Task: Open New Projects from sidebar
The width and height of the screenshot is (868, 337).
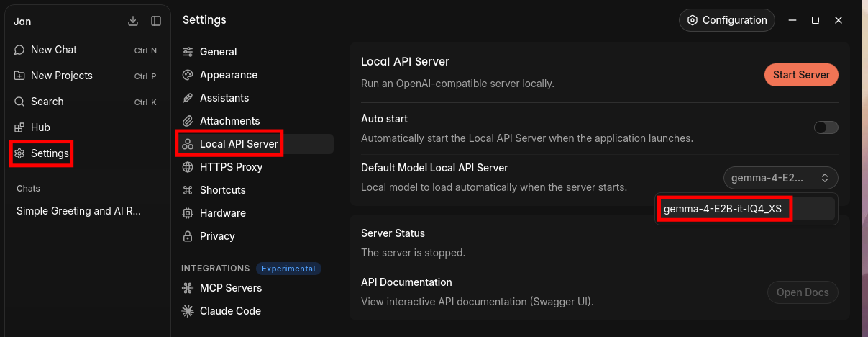Action: coord(86,76)
